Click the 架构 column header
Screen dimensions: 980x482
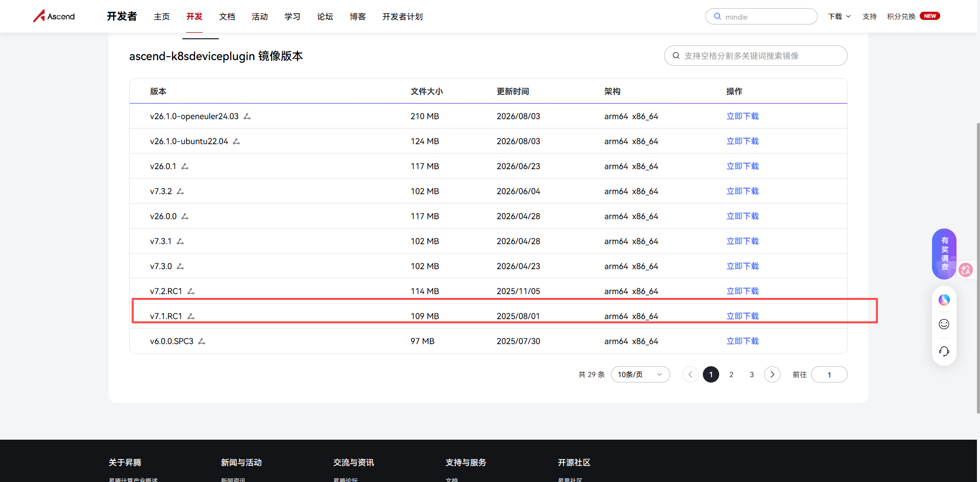(x=612, y=91)
